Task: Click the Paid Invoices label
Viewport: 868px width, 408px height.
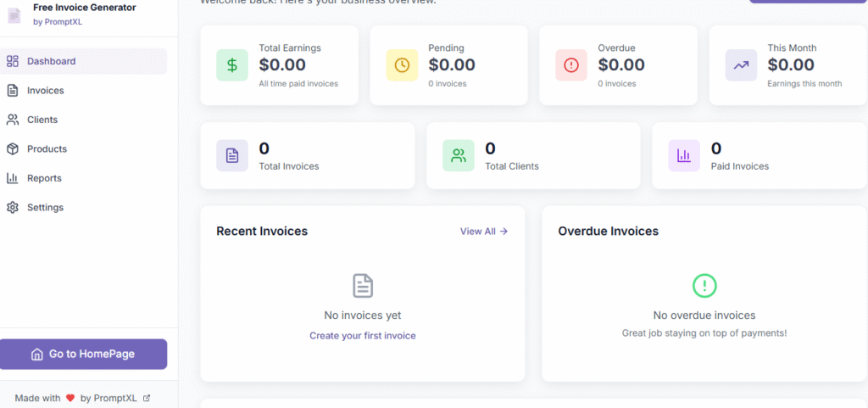Action: (740, 166)
